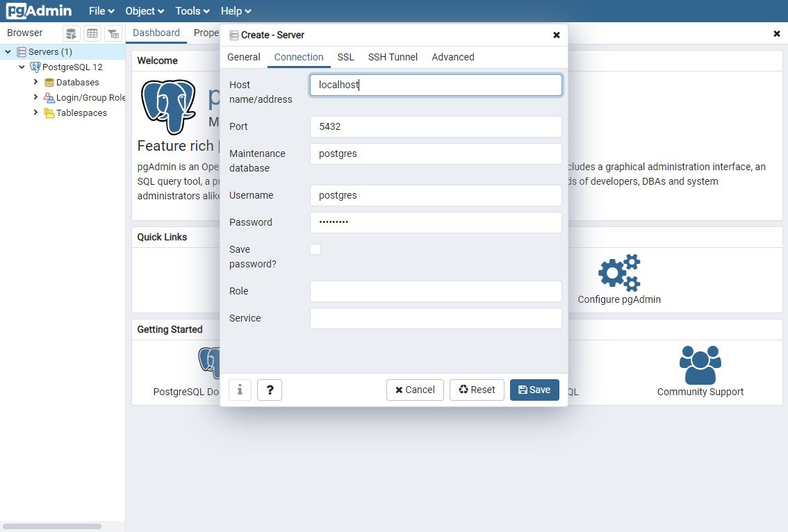
Task: Click the Password input field
Action: (x=436, y=222)
